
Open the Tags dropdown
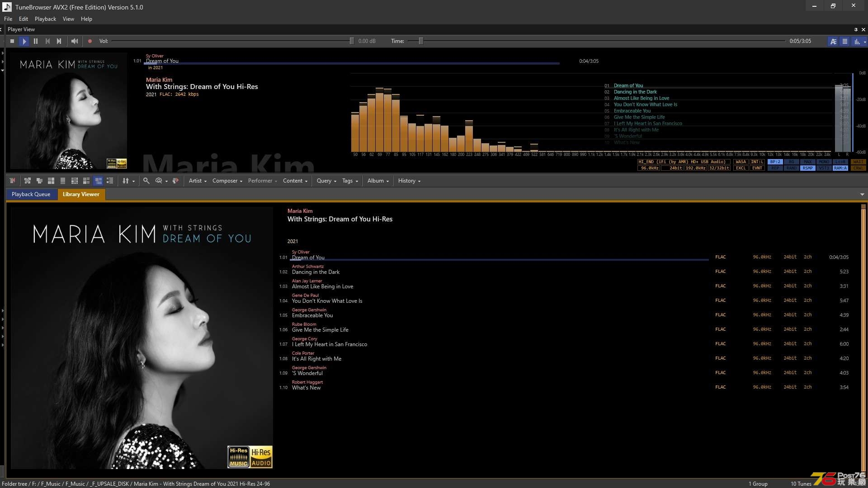pyautogui.click(x=350, y=181)
